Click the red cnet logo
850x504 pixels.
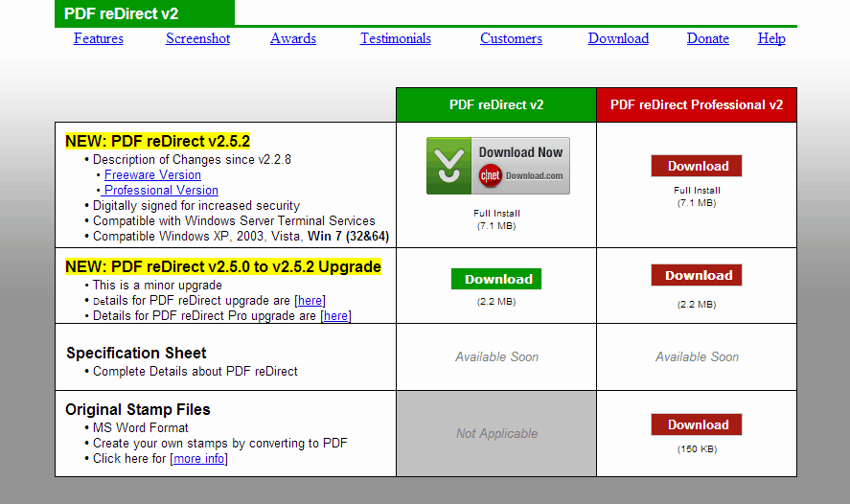(490, 175)
